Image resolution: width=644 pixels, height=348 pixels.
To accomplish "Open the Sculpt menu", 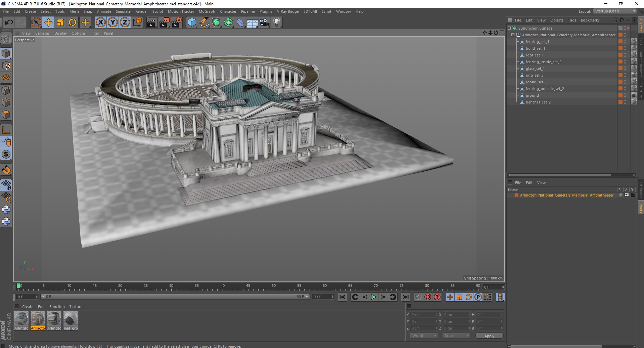I will pos(158,11).
